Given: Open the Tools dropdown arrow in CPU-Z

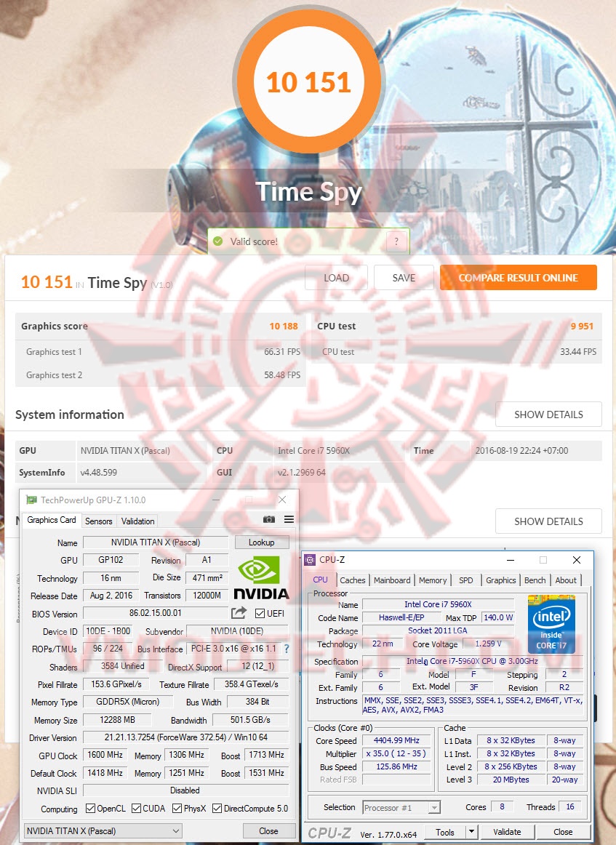Looking at the screenshot, I should click(471, 831).
